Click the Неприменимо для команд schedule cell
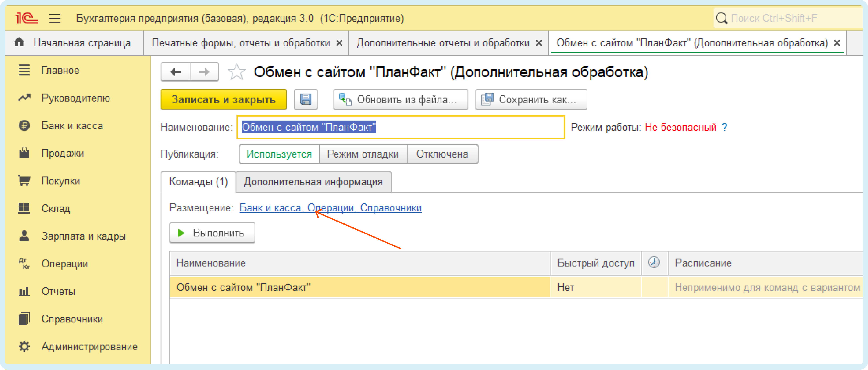868x370 pixels. [765, 287]
